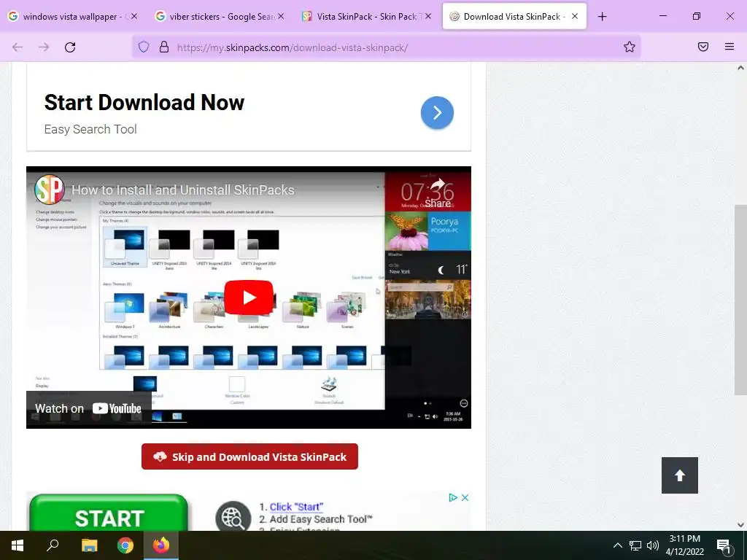
Task: Open Windows taskbar search
Action: [x=53, y=545]
